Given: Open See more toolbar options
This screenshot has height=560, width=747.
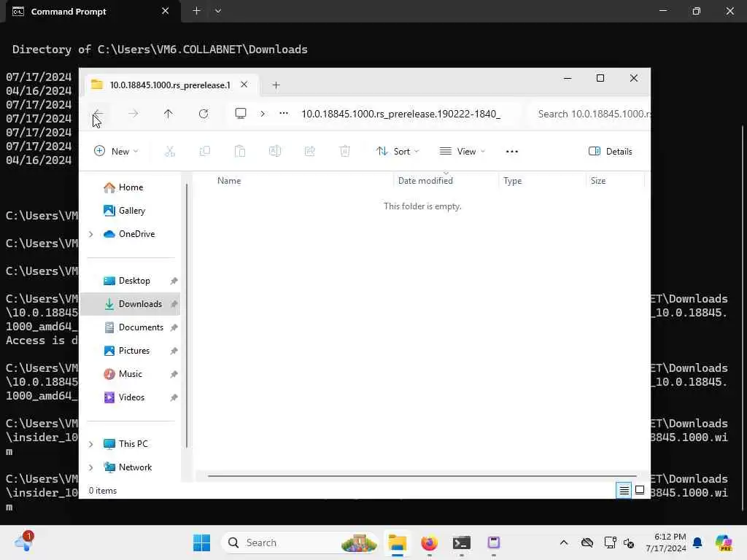Looking at the screenshot, I should pos(512,152).
